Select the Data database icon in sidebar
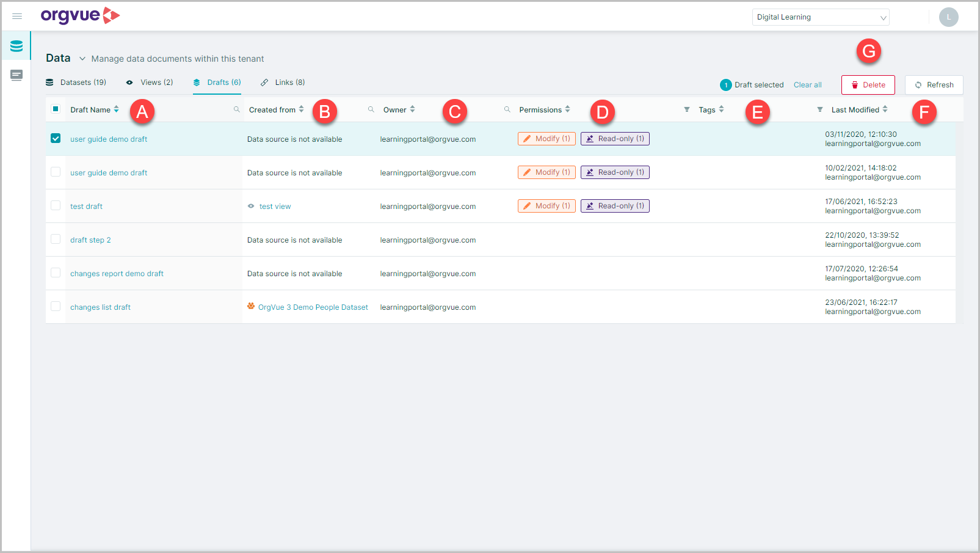980x553 pixels. [x=15, y=45]
